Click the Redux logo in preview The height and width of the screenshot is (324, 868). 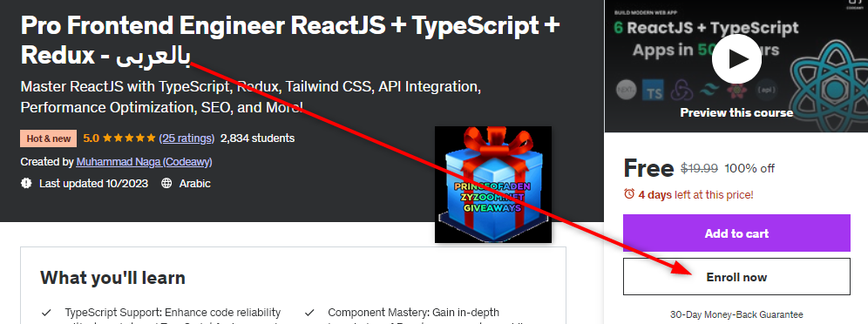tap(682, 90)
